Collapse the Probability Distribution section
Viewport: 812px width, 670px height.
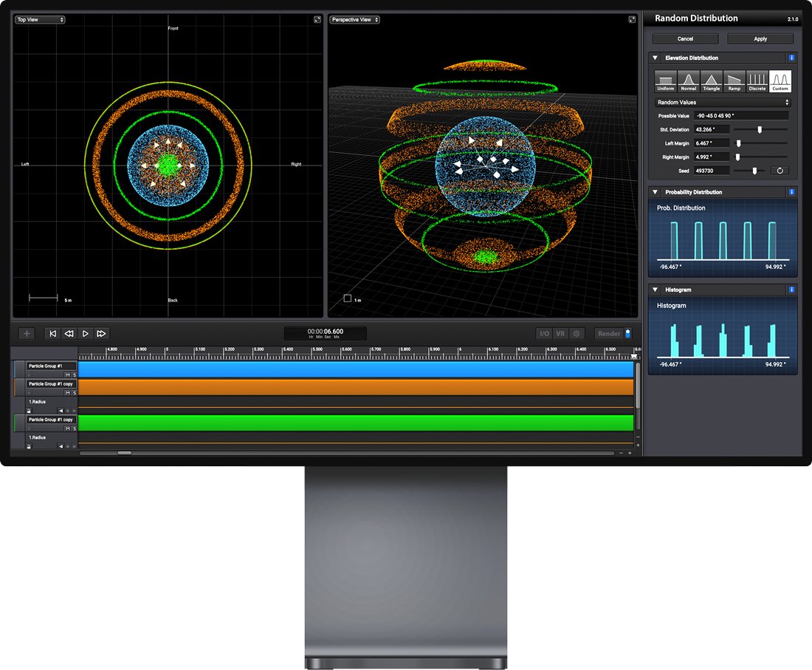[x=655, y=192]
